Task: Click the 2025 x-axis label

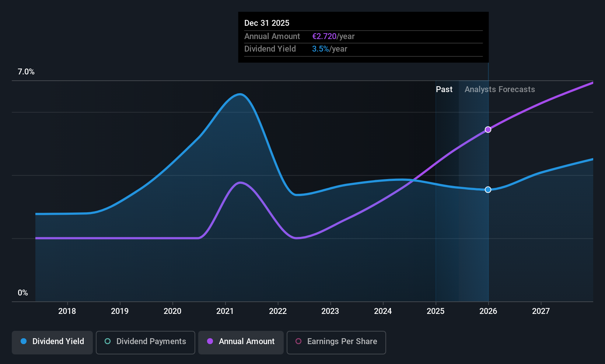Action: click(436, 311)
